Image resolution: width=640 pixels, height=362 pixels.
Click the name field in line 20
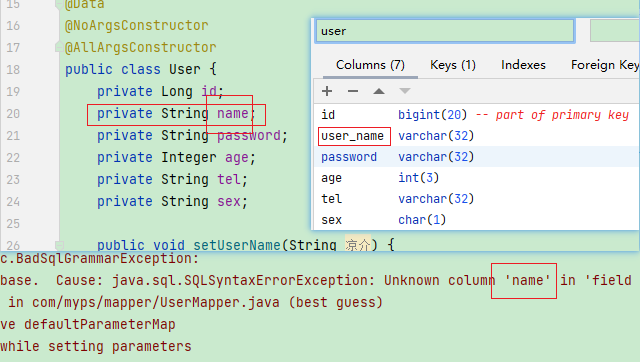click(x=233, y=113)
